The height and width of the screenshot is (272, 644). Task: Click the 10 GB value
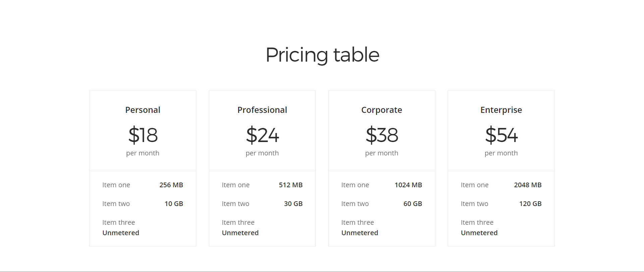click(174, 204)
